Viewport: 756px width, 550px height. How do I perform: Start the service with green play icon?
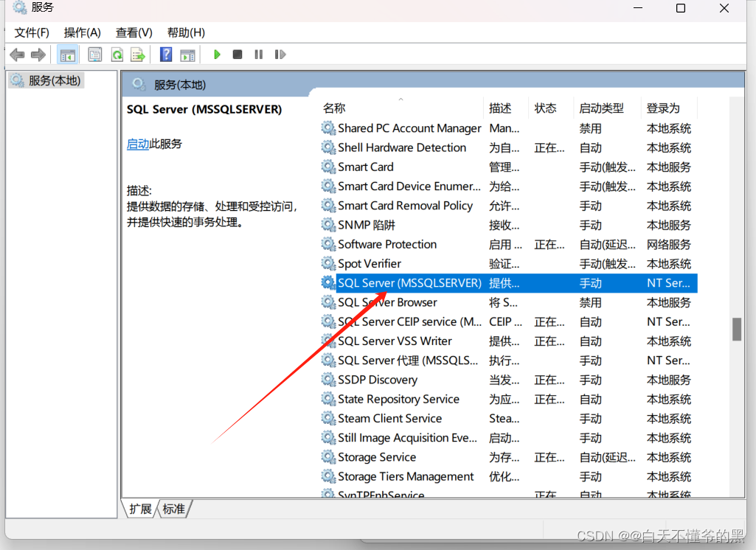(x=217, y=55)
